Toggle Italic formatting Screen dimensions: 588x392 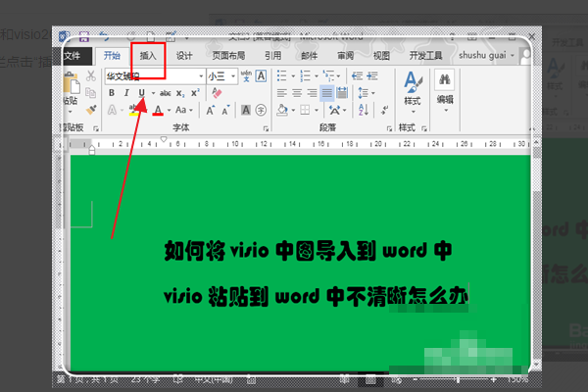tap(126, 93)
